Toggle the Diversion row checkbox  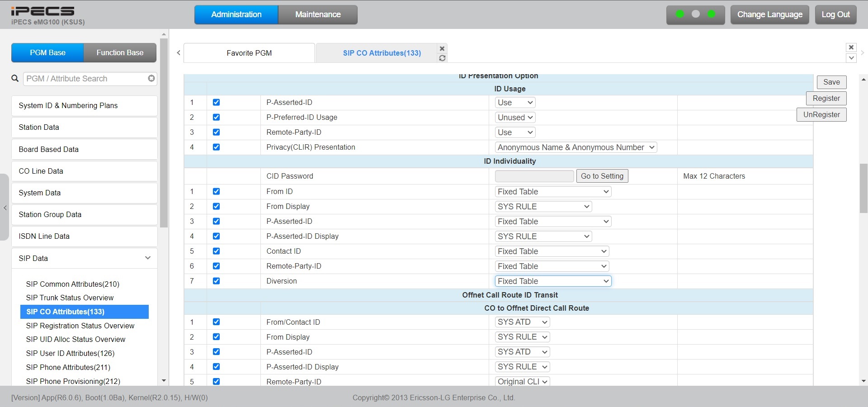tap(216, 281)
